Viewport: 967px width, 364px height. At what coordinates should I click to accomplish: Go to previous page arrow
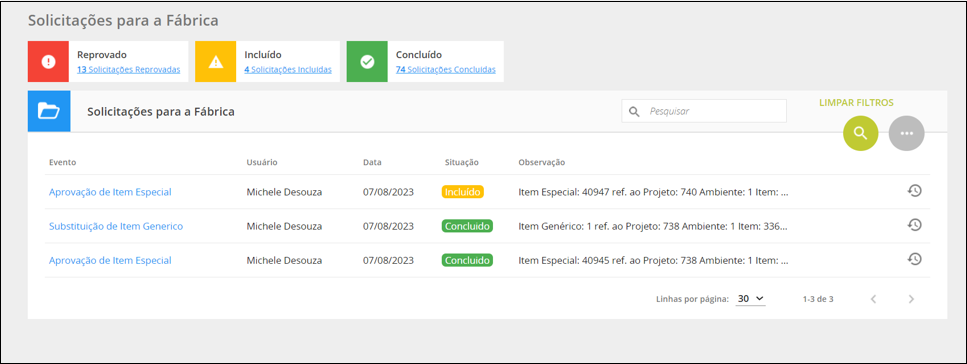(873, 299)
